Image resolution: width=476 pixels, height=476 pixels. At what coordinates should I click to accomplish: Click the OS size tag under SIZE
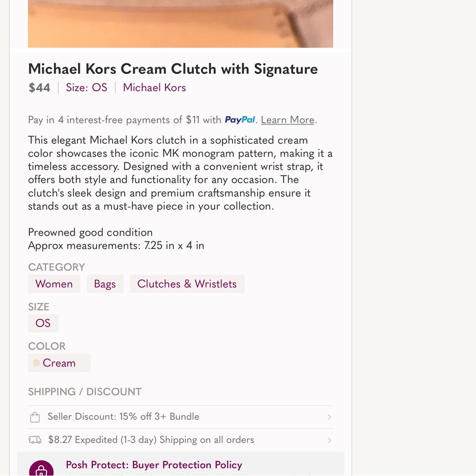43,323
